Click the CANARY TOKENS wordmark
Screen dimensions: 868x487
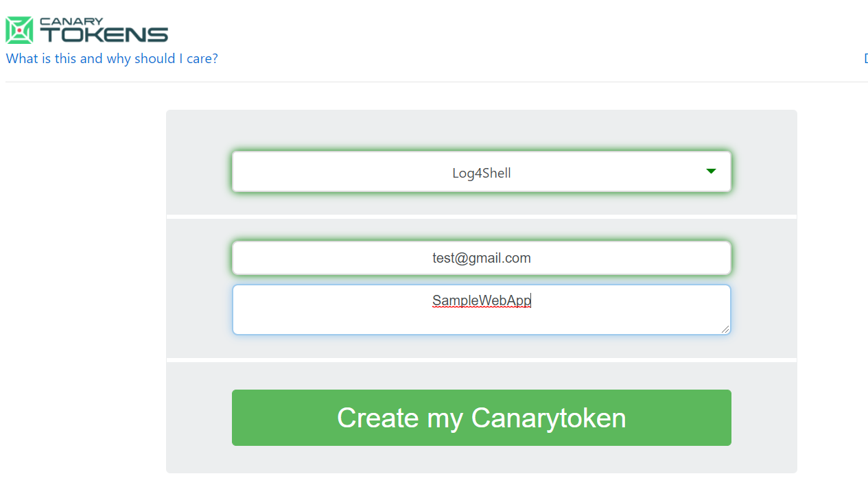tap(103, 29)
